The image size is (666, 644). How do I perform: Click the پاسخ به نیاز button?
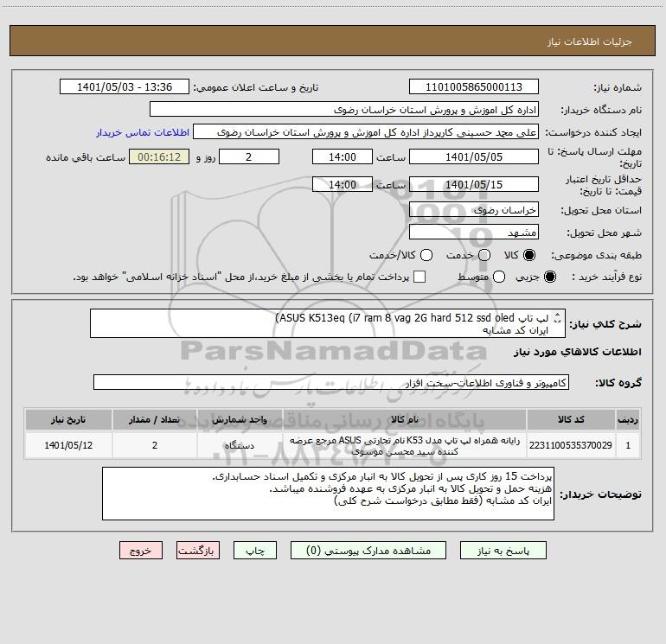point(503,551)
